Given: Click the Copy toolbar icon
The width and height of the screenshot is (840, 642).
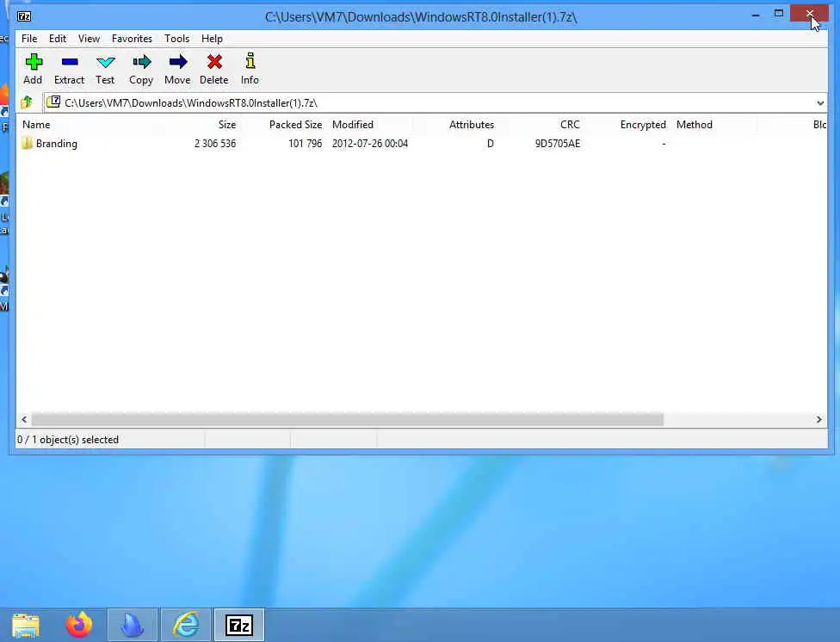Looking at the screenshot, I should 141,62.
